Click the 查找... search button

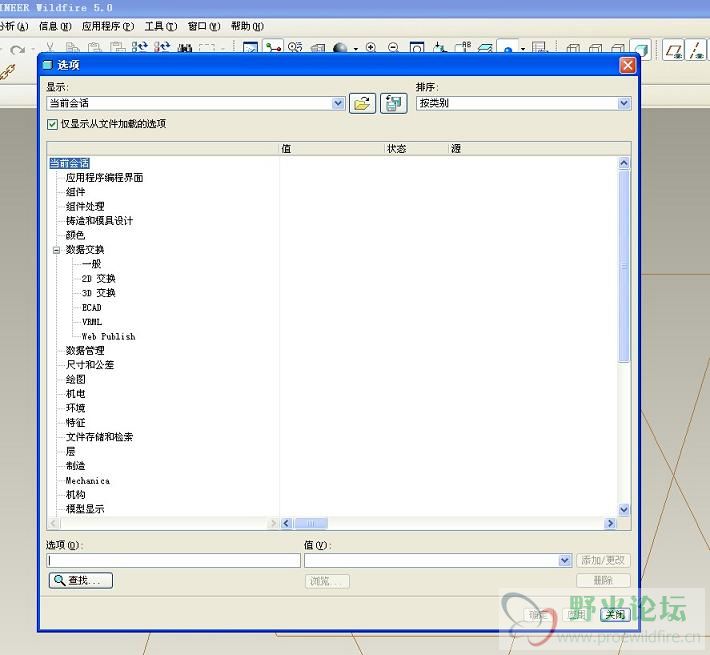(x=81, y=580)
